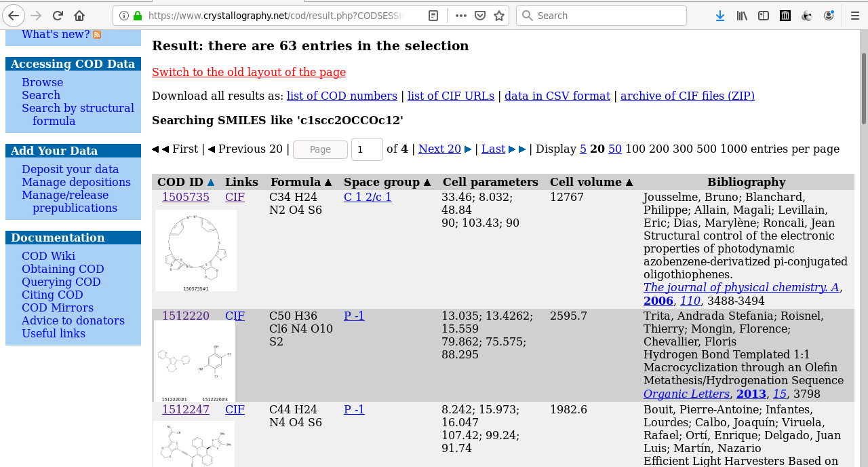Click the page number input field
This screenshot has width=868, height=467.
coord(367,149)
